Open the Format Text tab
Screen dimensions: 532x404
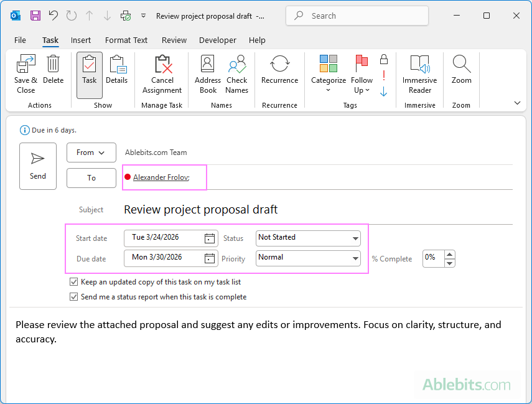coord(126,40)
